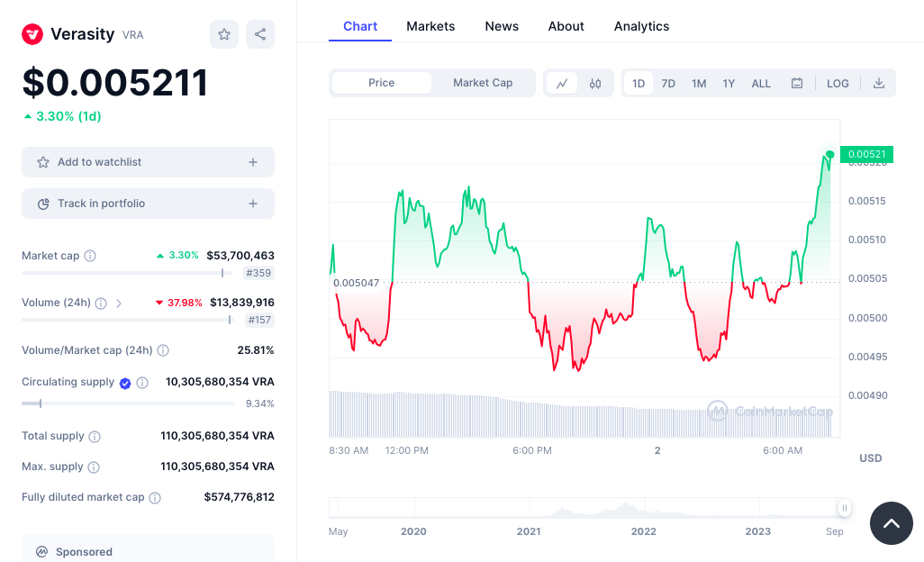
Task: Set chart range to ALL
Action: click(x=761, y=83)
